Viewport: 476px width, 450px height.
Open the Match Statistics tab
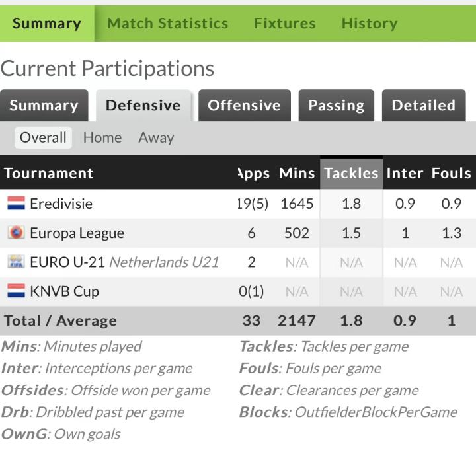tap(167, 24)
